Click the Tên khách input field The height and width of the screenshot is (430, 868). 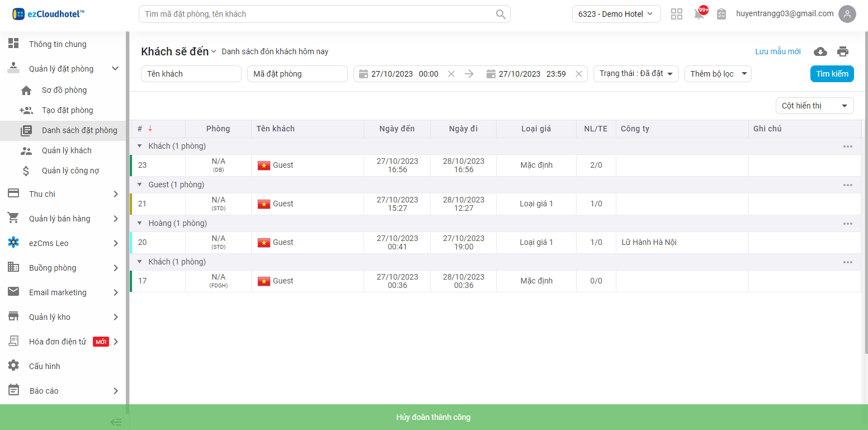tap(191, 74)
